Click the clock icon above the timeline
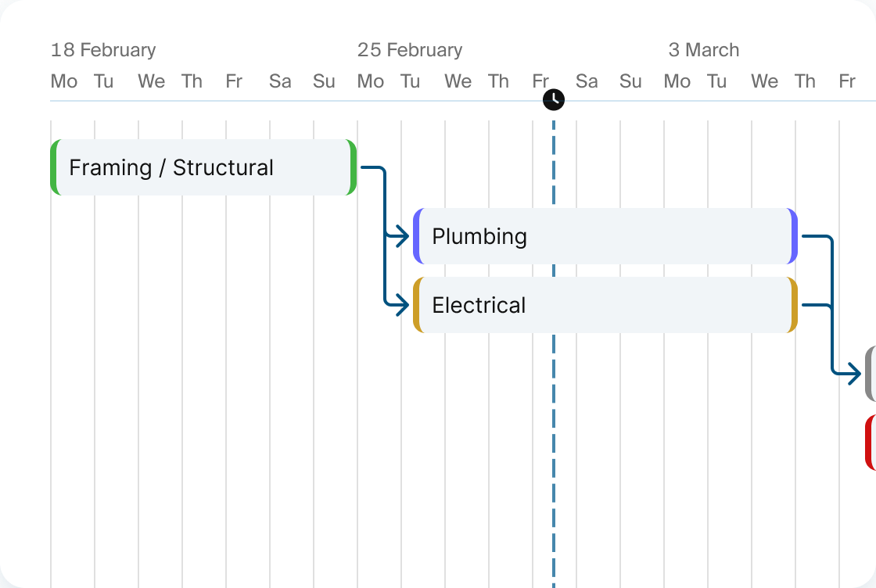The image size is (876, 588). click(x=553, y=99)
